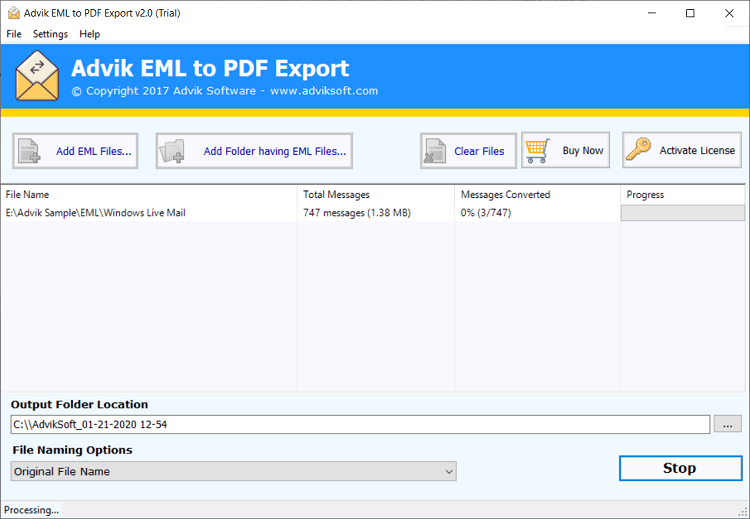Viewport: 750px width, 519px height.
Task: Open the Settings menu
Action: [50, 34]
